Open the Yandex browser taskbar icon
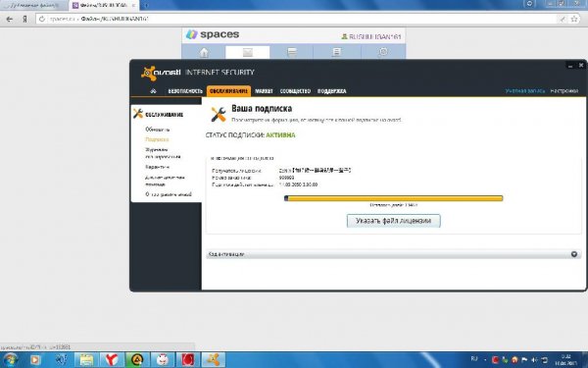The height and width of the screenshot is (368, 588). pos(112,360)
